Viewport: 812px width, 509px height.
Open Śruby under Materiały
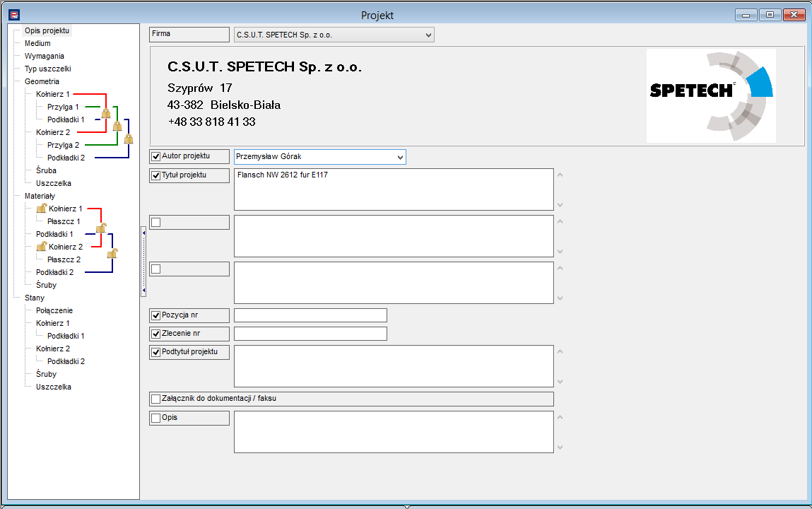coord(46,286)
